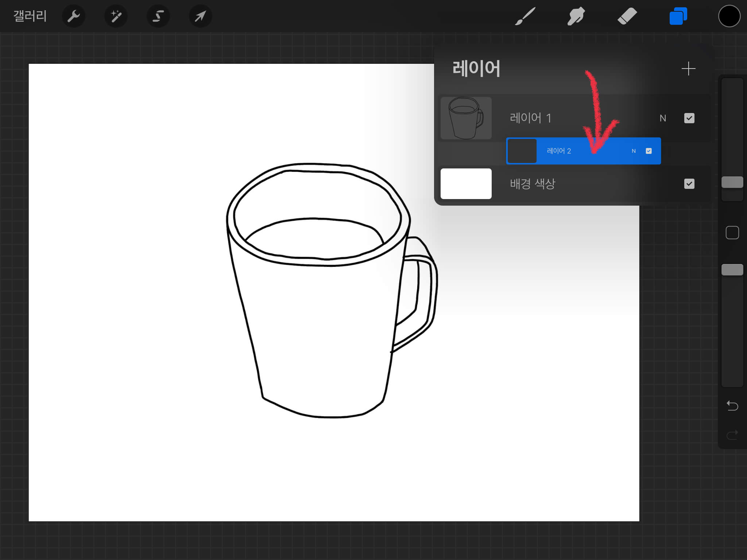
Task: Open the Adjustments magic wand menu
Action: click(x=116, y=16)
